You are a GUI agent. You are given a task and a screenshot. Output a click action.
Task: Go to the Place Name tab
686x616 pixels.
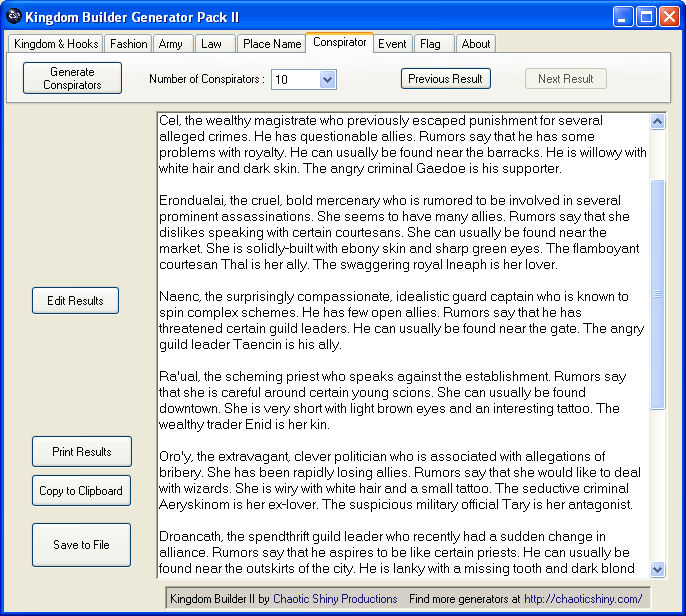(271, 44)
